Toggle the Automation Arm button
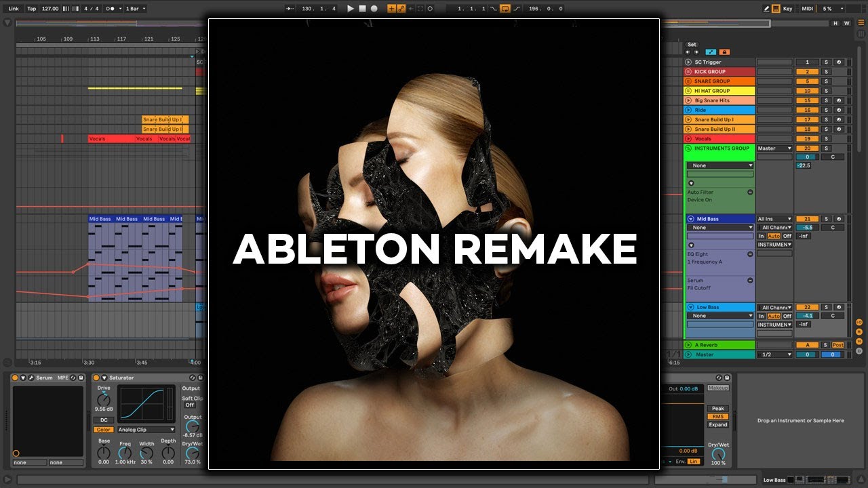Image resolution: width=868 pixels, height=488 pixels. pyautogui.click(x=401, y=9)
